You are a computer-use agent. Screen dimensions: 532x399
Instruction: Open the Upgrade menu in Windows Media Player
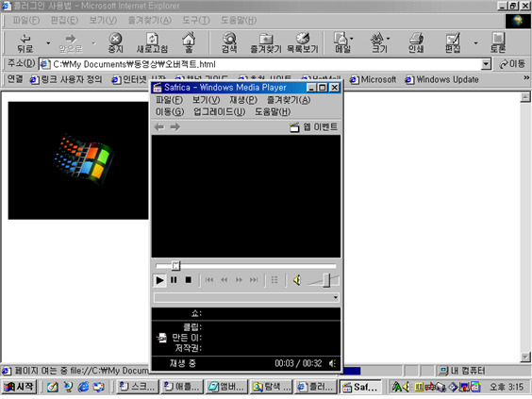click(x=219, y=111)
